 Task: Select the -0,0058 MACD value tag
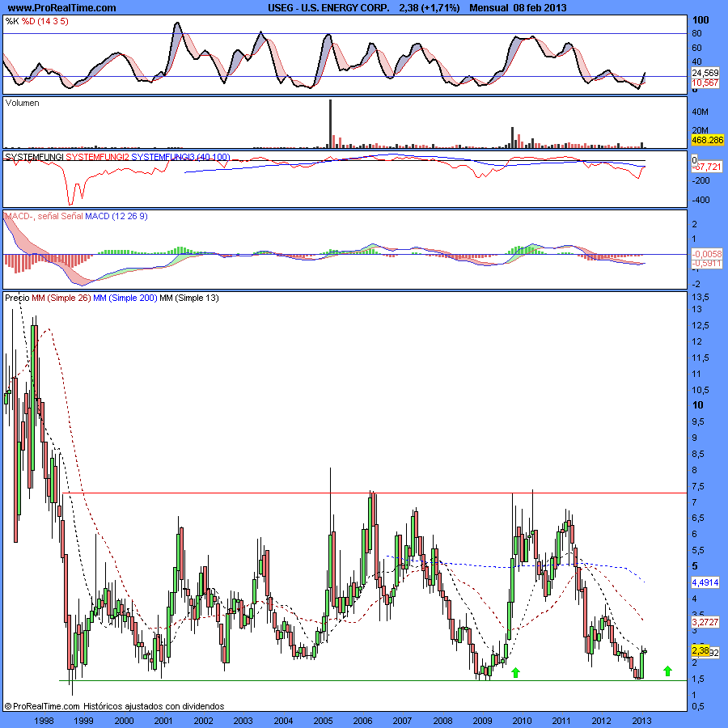(707, 254)
